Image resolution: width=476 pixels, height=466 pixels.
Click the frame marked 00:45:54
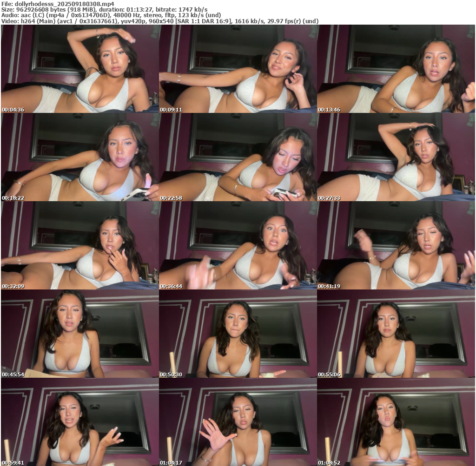point(79,334)
